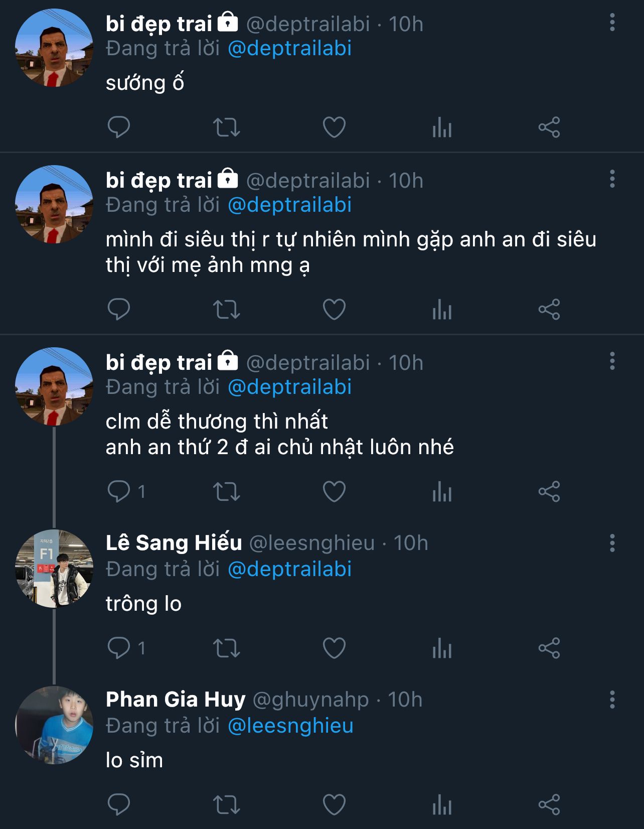Open more options on the "sướng ố" tweet
Image resolution: width=644 pixels, height=829 pixels.
point(612,23)
